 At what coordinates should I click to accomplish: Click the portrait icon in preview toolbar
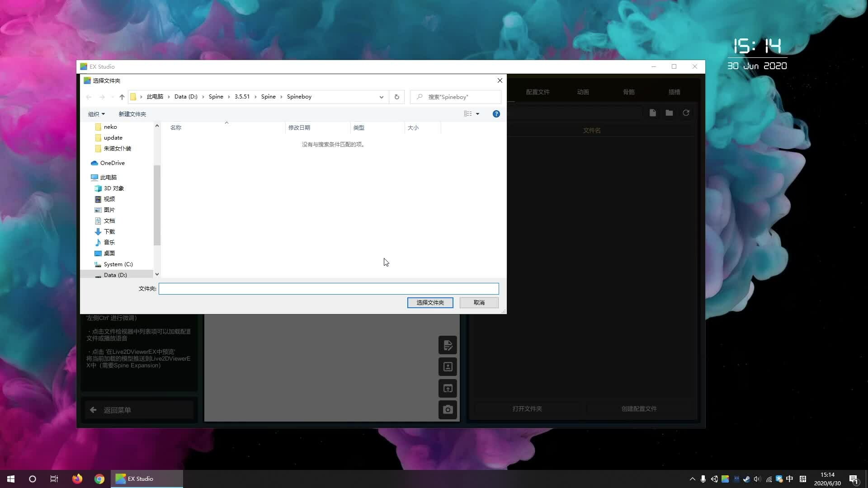[x=448, y=367]
